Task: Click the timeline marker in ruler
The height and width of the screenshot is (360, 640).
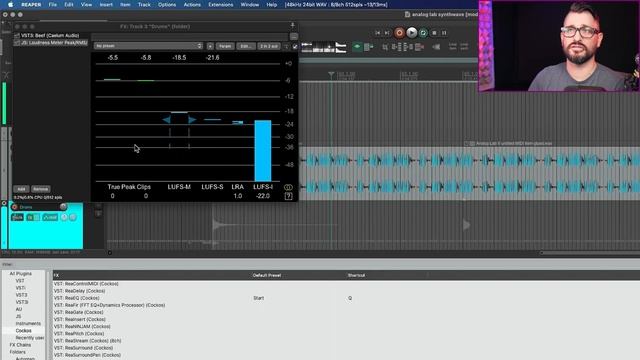Action: (331, 75)
